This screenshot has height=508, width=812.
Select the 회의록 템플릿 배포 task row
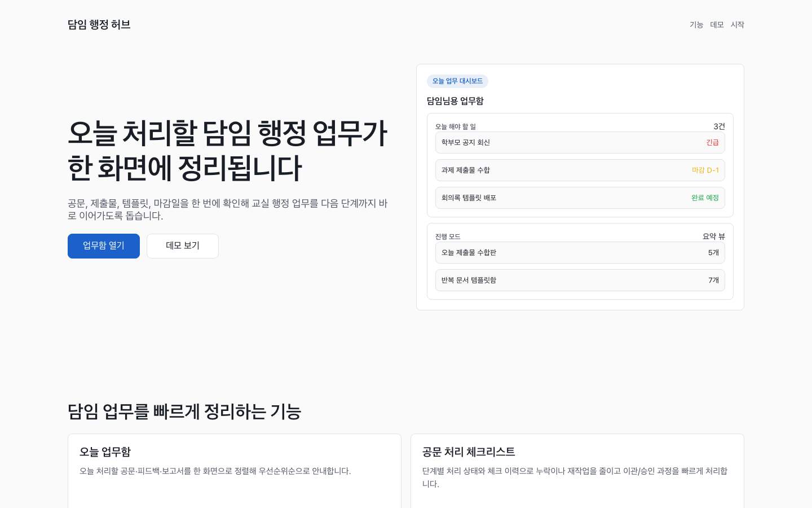point(580,198)
